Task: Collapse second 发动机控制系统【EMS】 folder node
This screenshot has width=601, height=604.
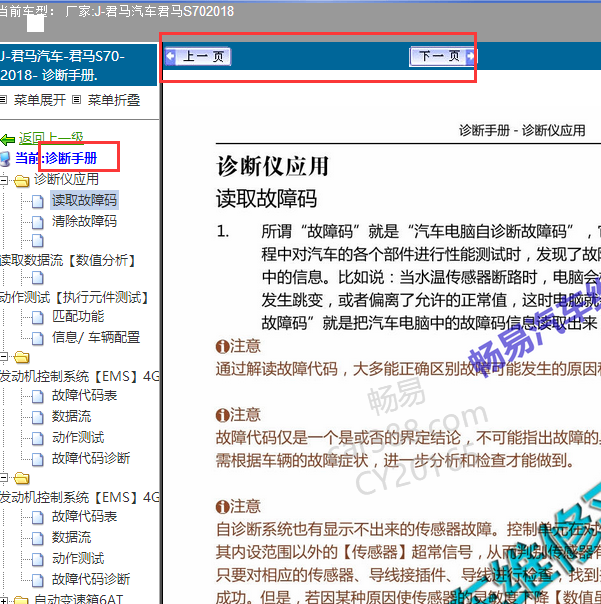Action: [3, 478]
